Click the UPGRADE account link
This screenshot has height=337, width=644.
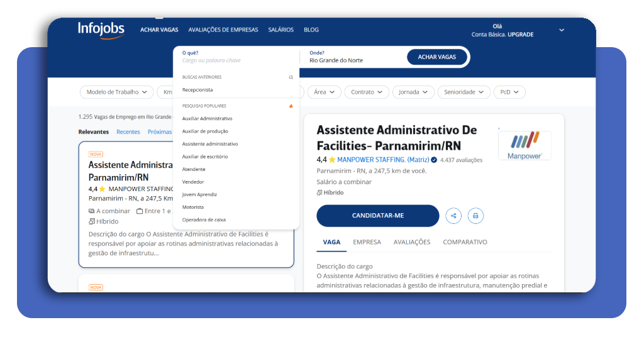[520, 35]
